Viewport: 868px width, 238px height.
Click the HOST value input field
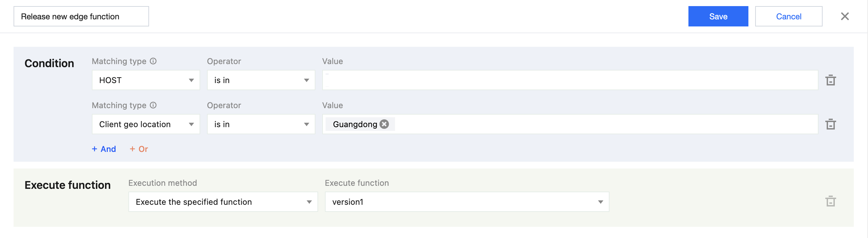click(570, 80)
